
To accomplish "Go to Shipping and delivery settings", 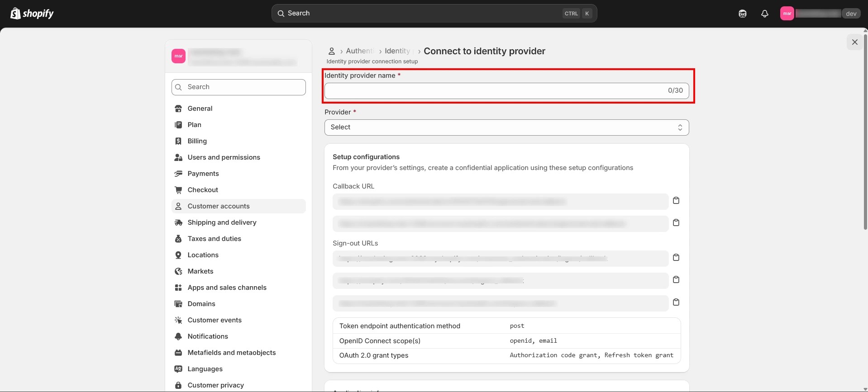I will (x=222, y=222).
